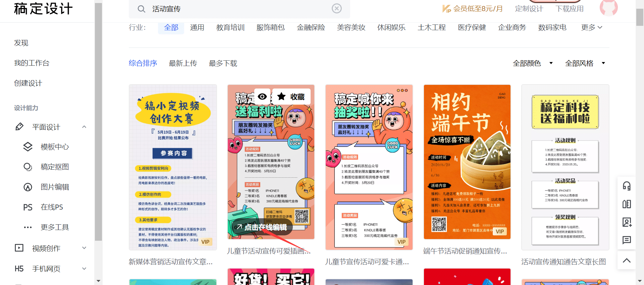Open 定制设计 link
Screen dimensions: 644x285
pyautogui.click(x=529, y=9)
